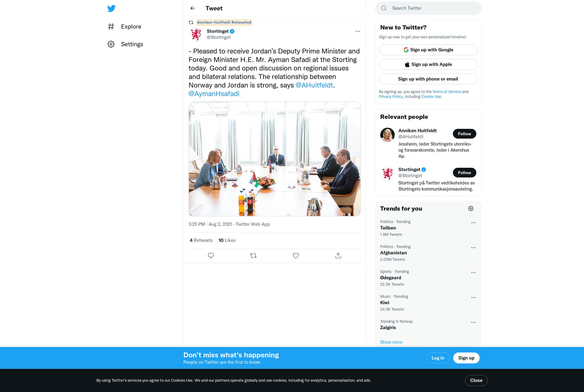The height and width of the screenshot is (392, 584).
Task: Open Trends settings gear icon
Action: [471, 208]
